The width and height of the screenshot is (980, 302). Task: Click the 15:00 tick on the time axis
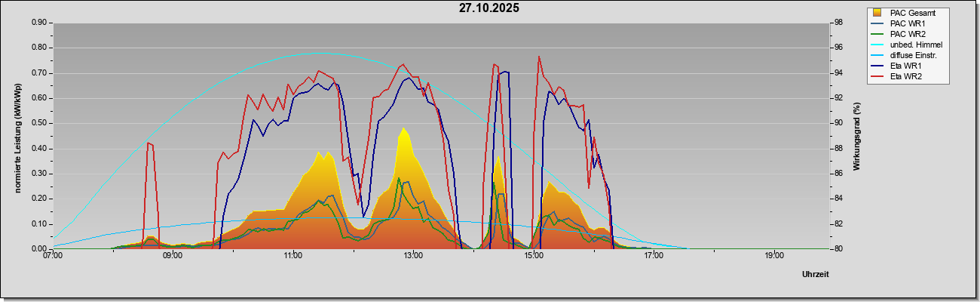pos(533,256)
